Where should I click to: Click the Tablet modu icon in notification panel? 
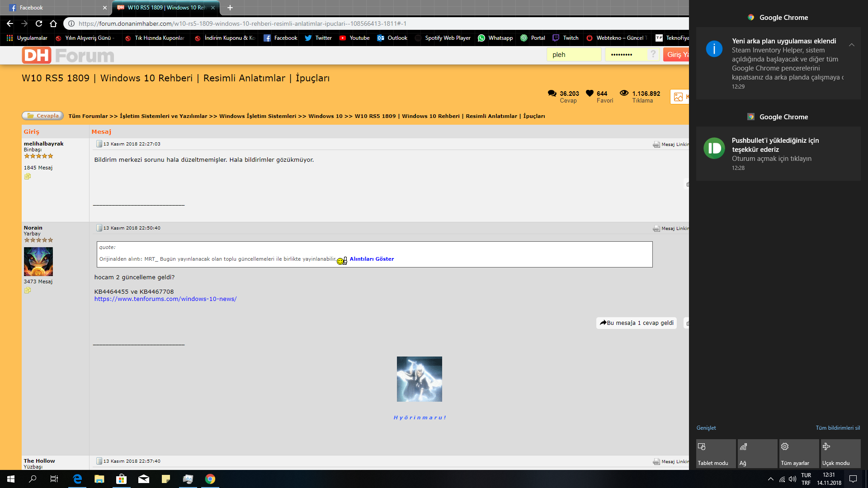(x=714, y=454)
